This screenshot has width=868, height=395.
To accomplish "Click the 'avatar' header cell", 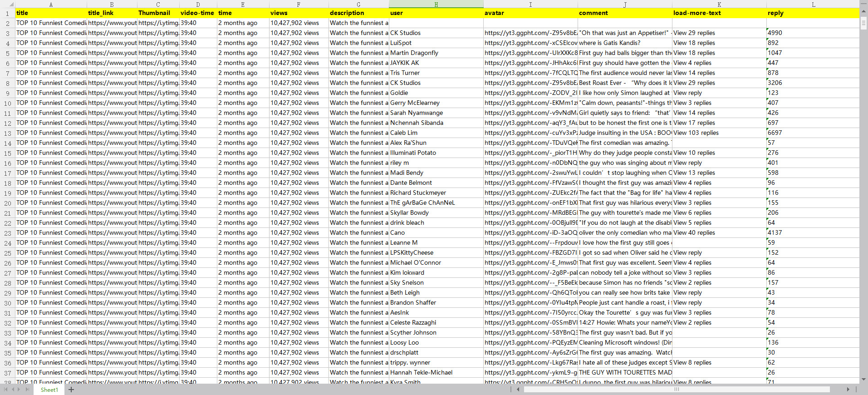I will pos(530,13).
